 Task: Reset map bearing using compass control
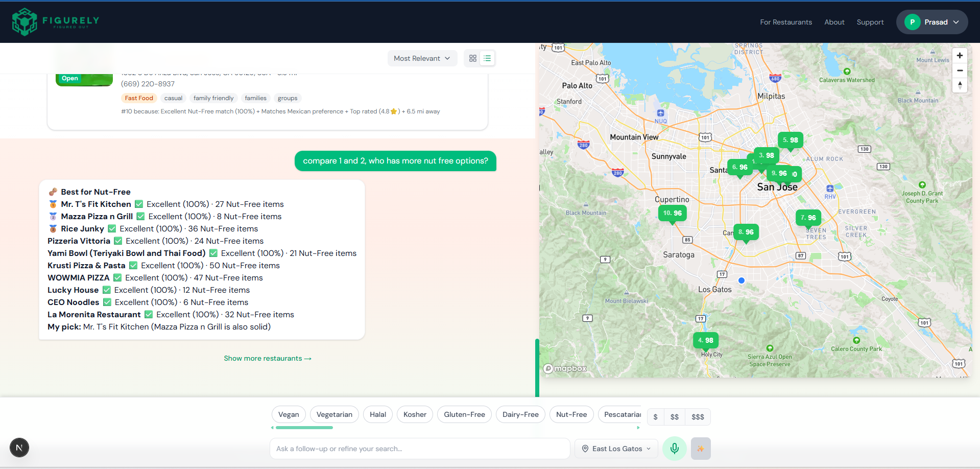pos(960,85)
